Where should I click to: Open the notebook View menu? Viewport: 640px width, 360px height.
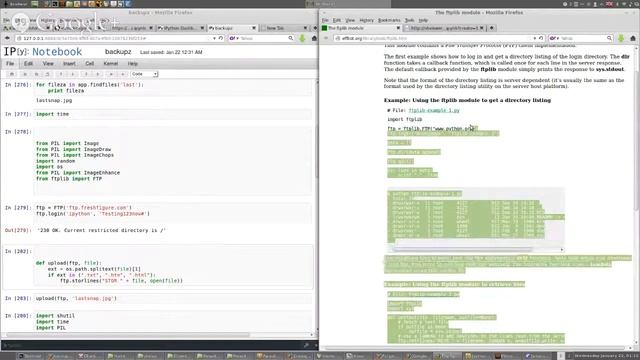click(x=48, y=64)
